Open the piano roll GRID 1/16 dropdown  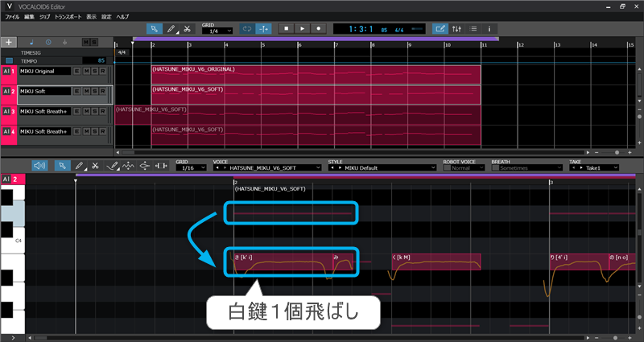coord(192,168)
